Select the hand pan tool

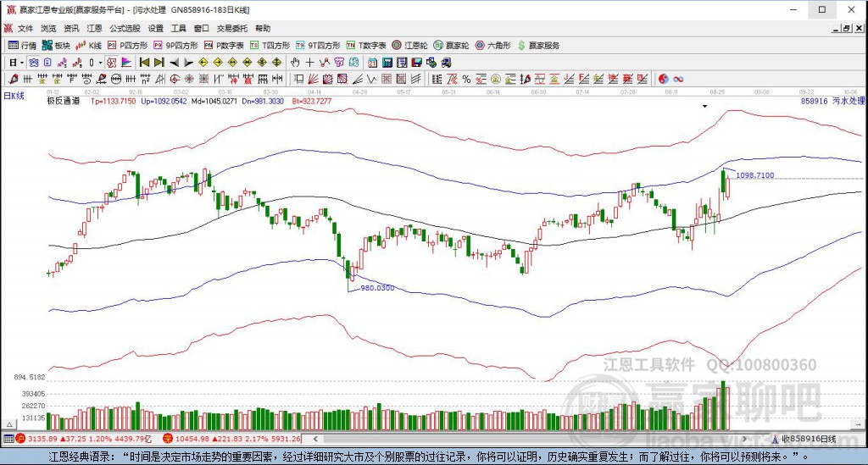pos(295,63)
